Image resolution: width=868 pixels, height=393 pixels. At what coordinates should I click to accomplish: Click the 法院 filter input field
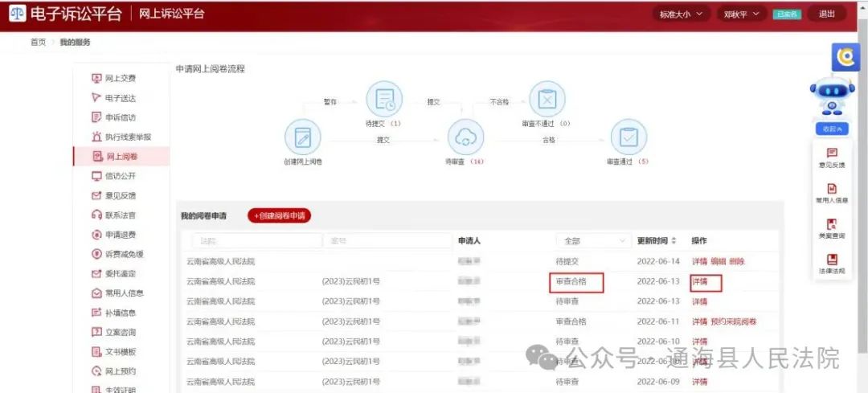pyautogui.click(x=257, y=241)
